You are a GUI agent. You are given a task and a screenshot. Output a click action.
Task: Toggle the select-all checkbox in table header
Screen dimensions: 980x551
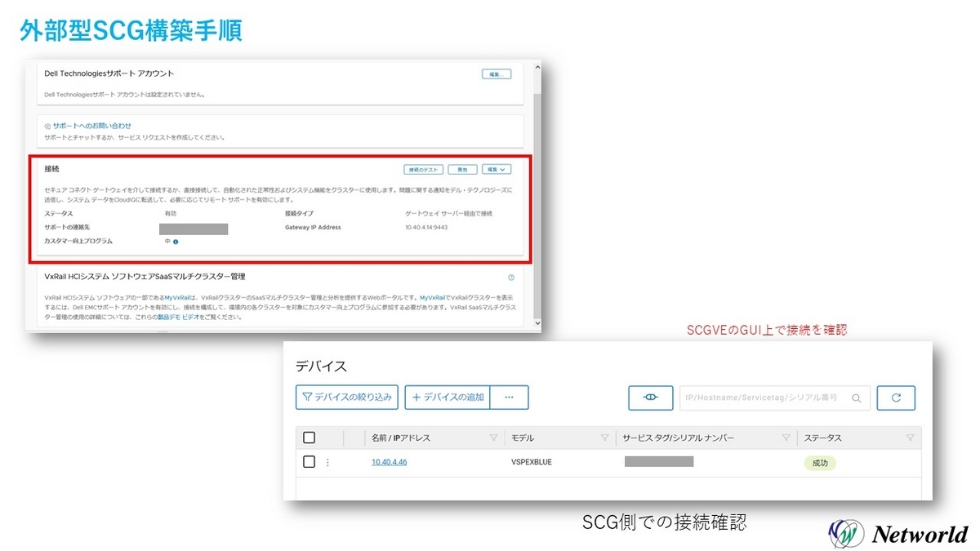(309, 438)
